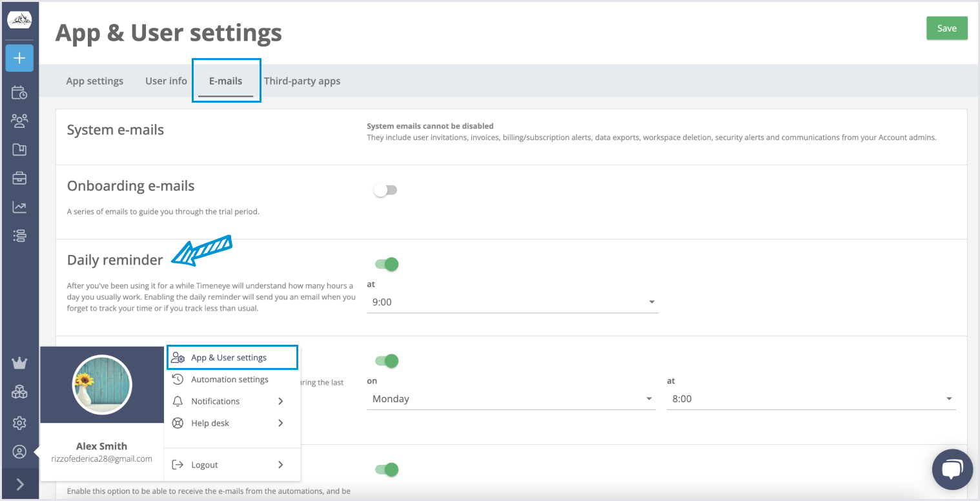Switch to the Third-party apps tab

click(302, 81)
